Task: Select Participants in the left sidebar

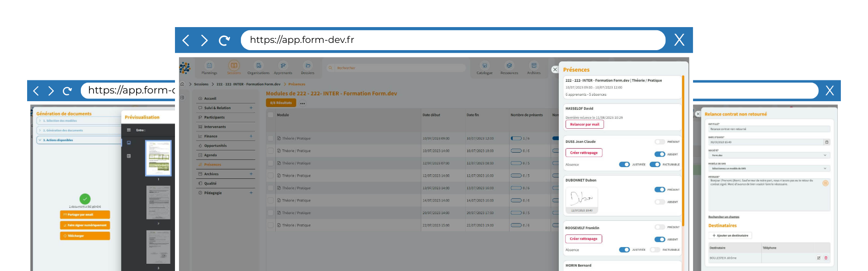Action: (x=214, y=117)
